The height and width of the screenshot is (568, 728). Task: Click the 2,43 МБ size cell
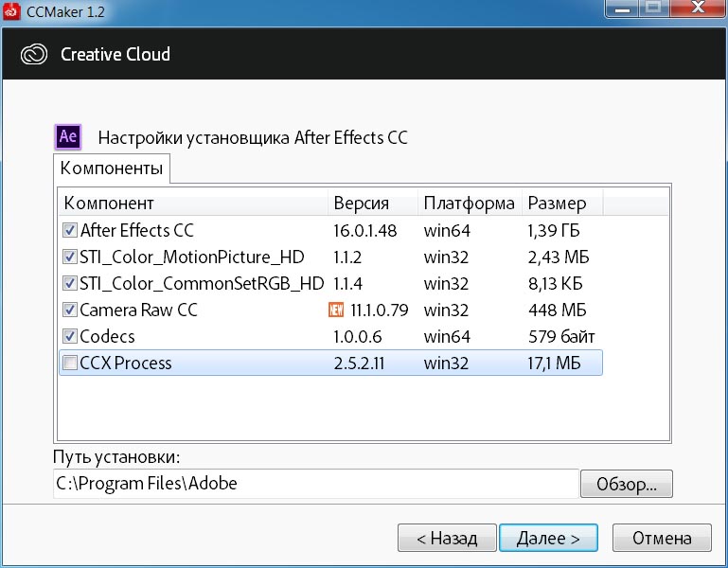click(559, 257)
